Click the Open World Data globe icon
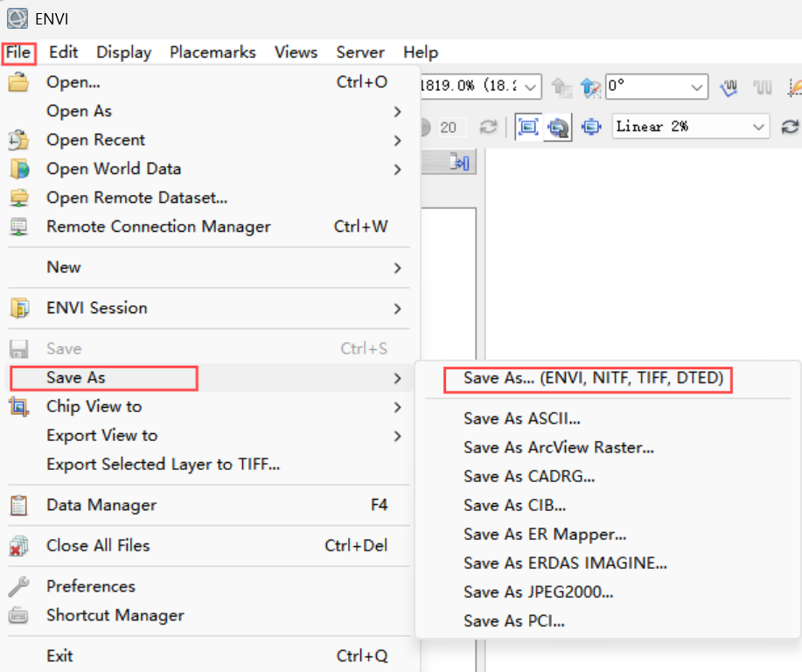Screen dimensions: 802x672 pyautogui.click(x=19, y=169)
